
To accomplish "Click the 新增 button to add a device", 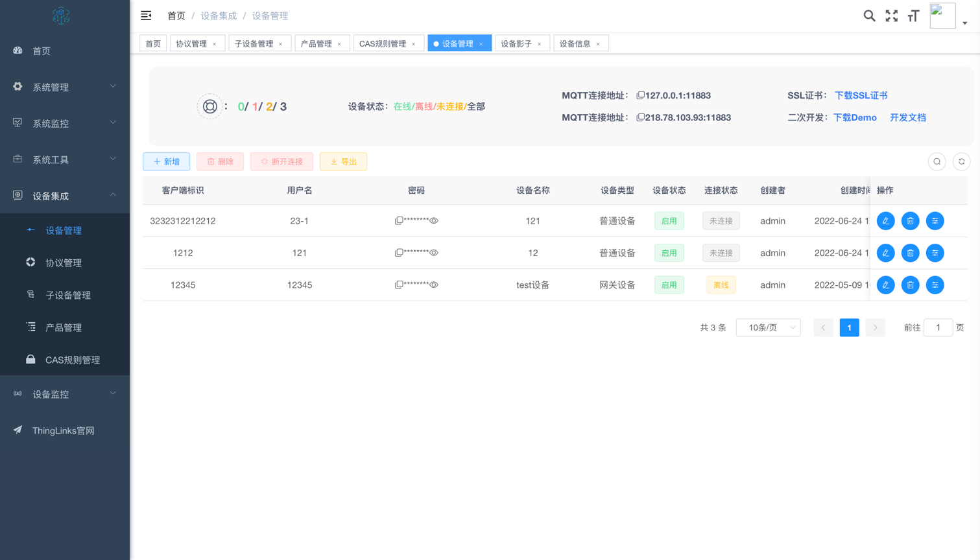I will click(x=166, y=161).
